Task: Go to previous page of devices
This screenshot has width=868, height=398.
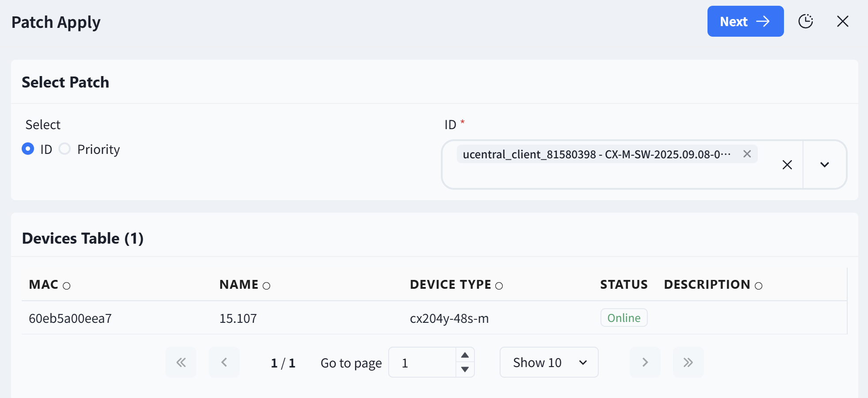Action: tap(224, 362)
